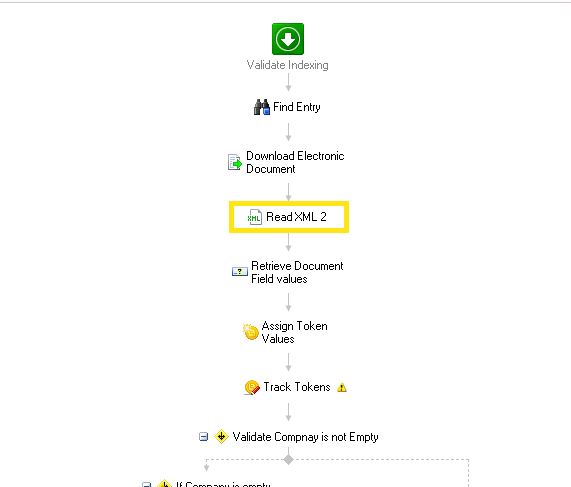
Task: Click the Find Entry activity label
Action: (297, 107)
